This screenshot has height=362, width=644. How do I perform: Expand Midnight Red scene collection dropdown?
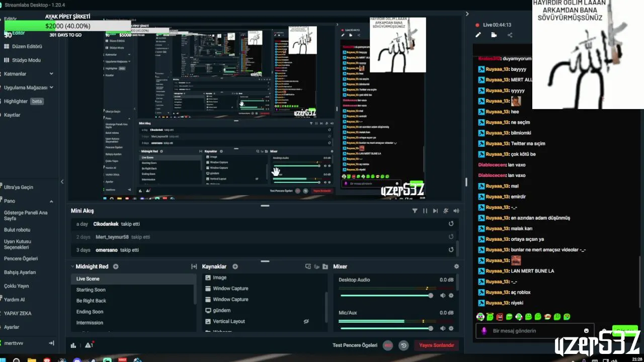(x=72, y=266)
